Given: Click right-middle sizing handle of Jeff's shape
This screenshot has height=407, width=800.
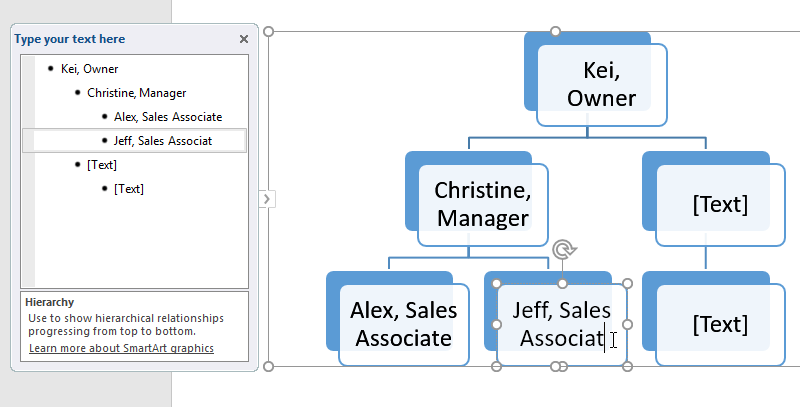Looking at the screenshot, I should pos(627,324).
